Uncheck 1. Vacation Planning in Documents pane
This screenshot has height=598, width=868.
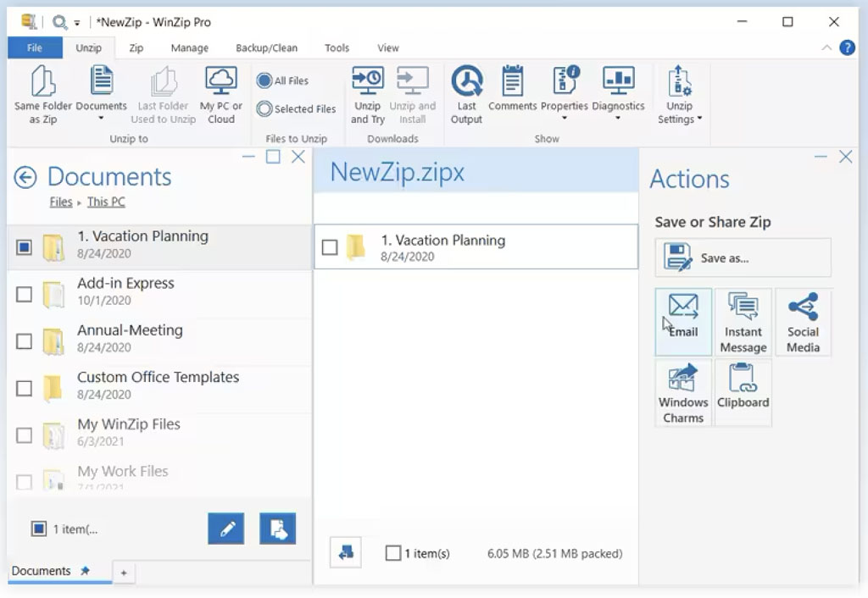(x=24, y=246)
